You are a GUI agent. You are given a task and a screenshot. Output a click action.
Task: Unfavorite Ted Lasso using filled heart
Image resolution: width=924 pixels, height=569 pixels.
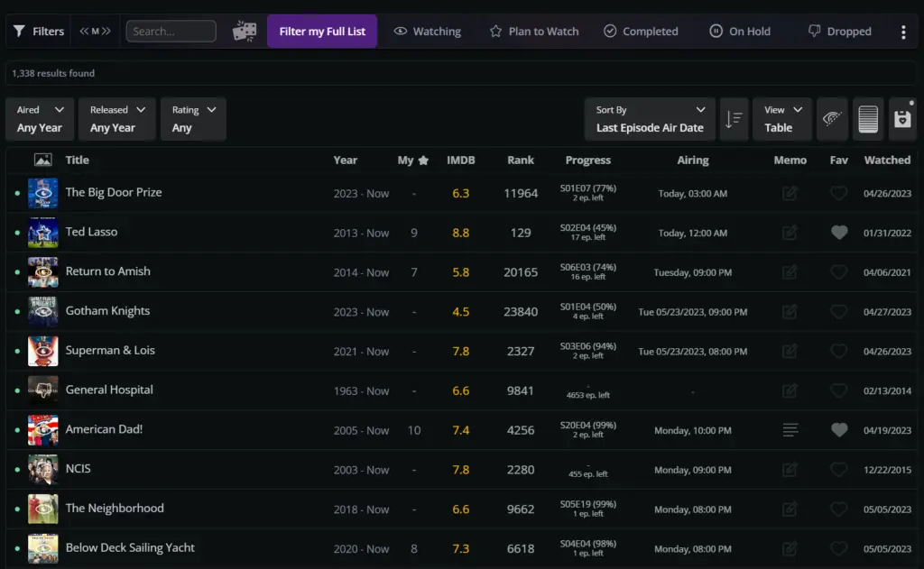(x=839, y=233)
